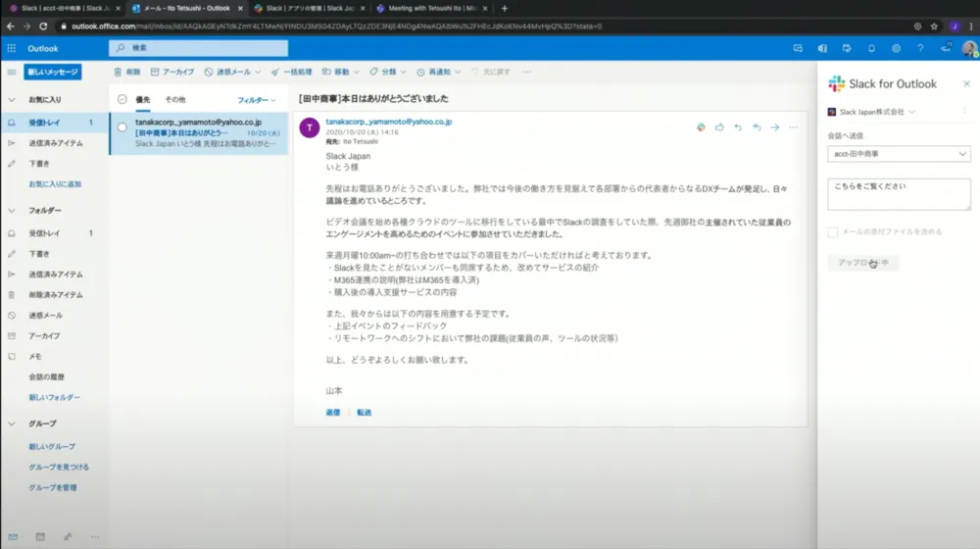Switch to the その他 other tab
Viewport: 980px width, 549px height.
pos(175,99)
